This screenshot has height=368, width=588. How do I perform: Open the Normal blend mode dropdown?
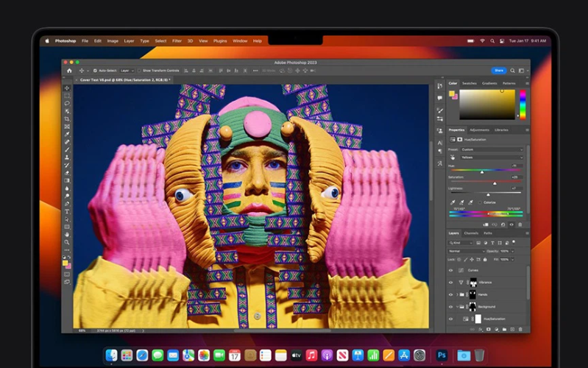[x=467, y=251]
